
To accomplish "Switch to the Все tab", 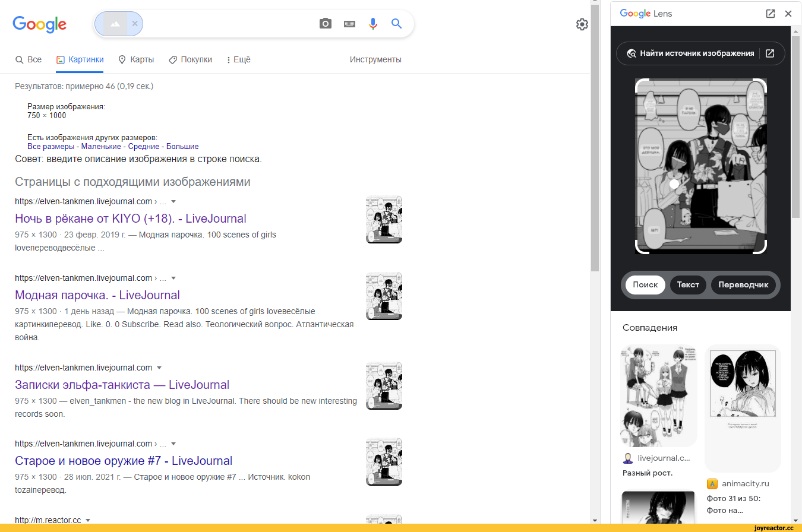I will (29, 59).
